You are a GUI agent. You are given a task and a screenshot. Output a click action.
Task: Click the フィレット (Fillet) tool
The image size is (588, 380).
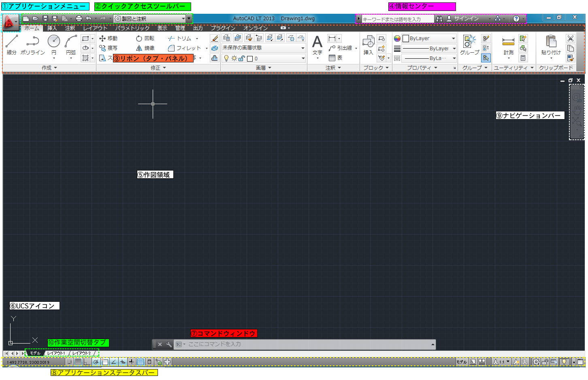point(185,48)
